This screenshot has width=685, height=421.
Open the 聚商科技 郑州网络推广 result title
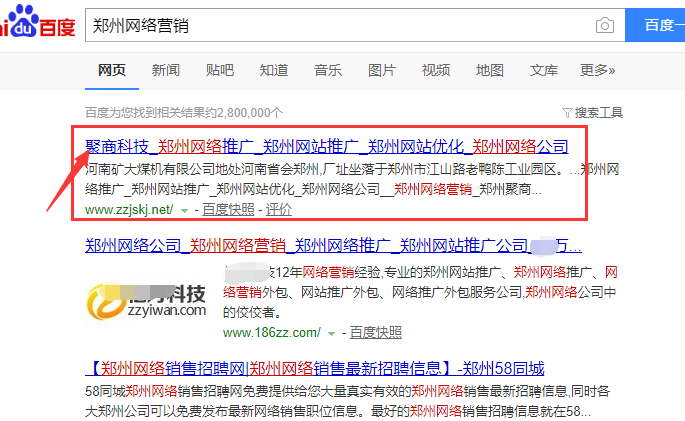click(327, 146)
